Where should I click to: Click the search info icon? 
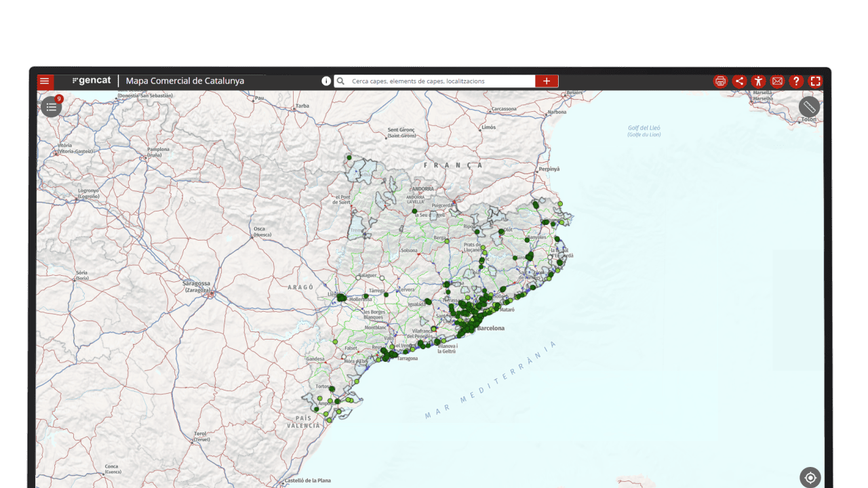click(x=326, y=81)
